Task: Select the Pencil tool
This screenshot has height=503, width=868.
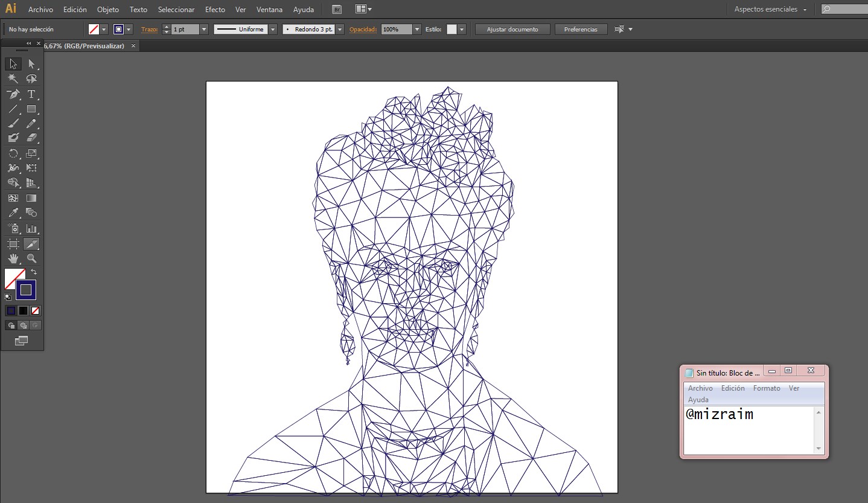Action: 31,124
